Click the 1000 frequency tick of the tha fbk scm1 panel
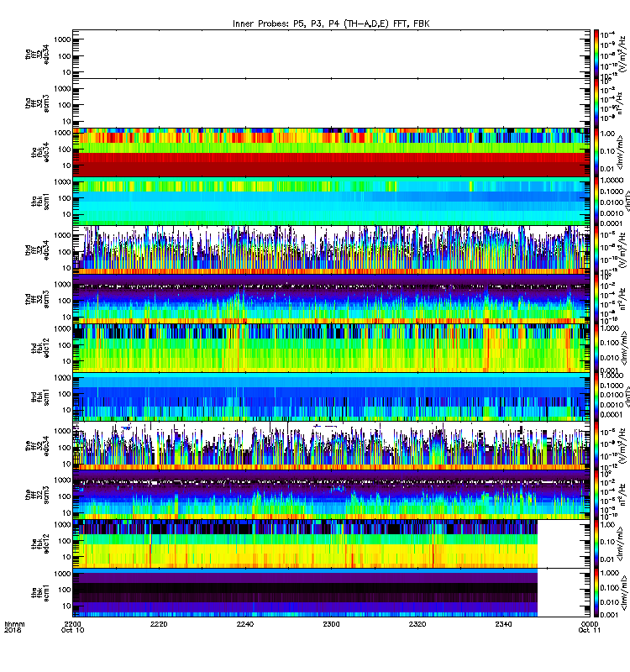 (61, 182)
